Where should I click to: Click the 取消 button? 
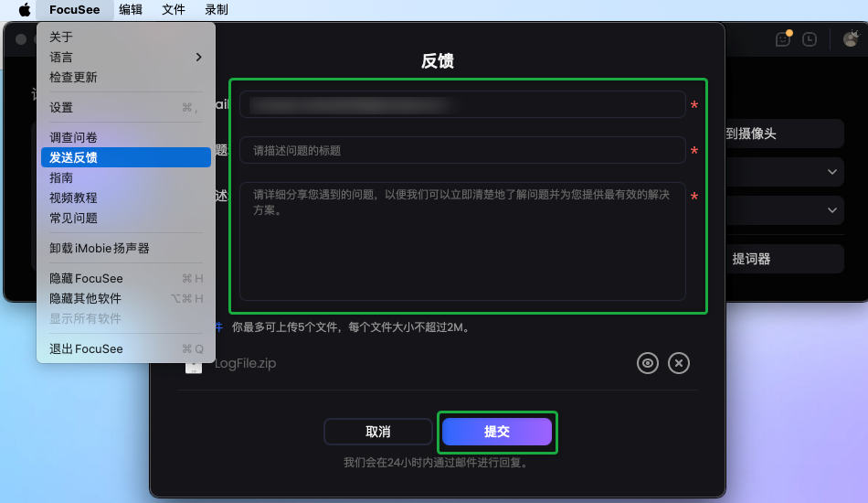[378, 432]
